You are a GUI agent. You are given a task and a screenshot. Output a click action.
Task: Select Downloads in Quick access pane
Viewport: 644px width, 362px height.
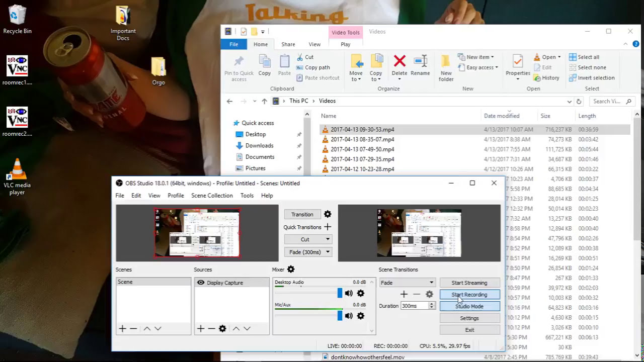[x=259, y=146]
